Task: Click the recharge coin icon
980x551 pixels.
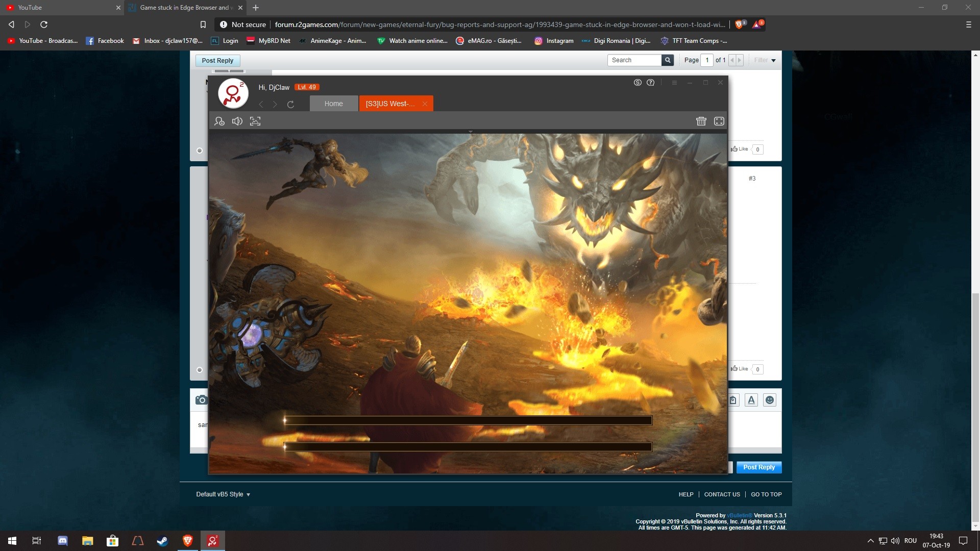Action: click(x=638, y=83)
